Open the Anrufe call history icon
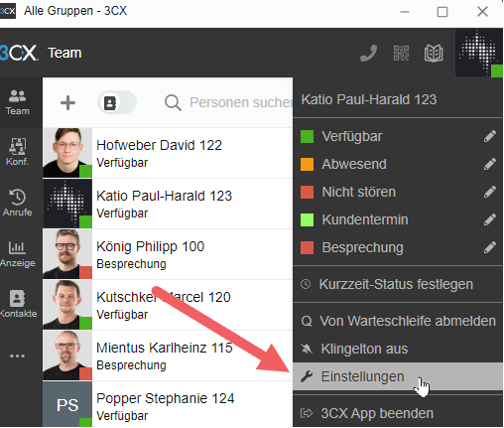Screen dimensions: 504x428 [x=18, y=203]
